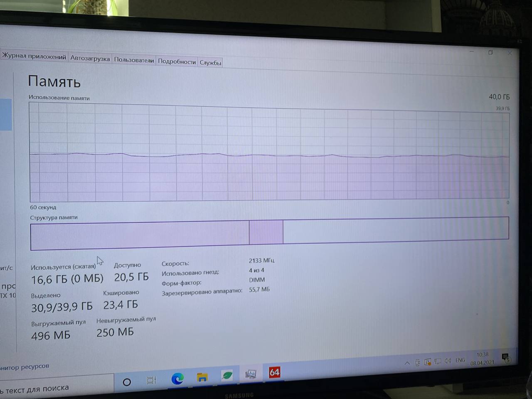Switch to Автозагрузка tab
The height and width of the screenshot is (399, 532).
tap(90, 58)
